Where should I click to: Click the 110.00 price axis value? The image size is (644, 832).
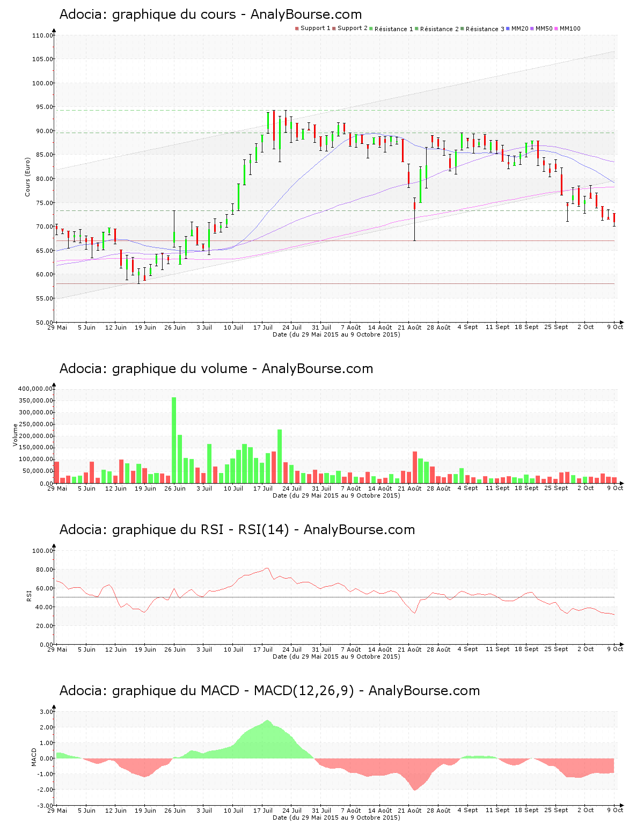pos(42,35)
